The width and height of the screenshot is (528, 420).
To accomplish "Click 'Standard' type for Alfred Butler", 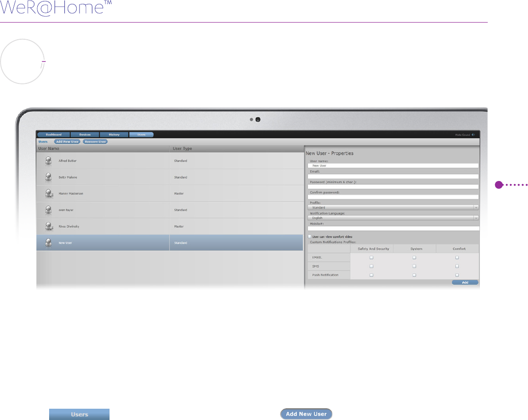I will (x=180, y=161).
